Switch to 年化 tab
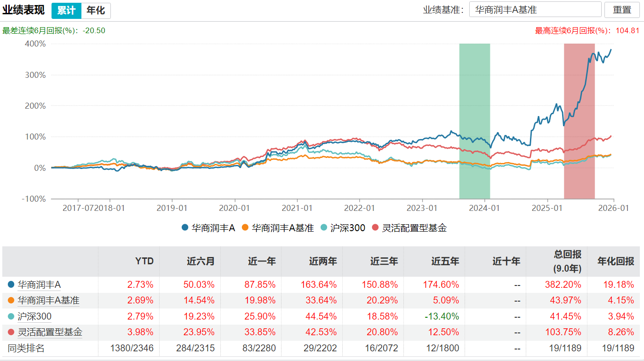This screenshot has height=361, width=644. click(96, 10)
